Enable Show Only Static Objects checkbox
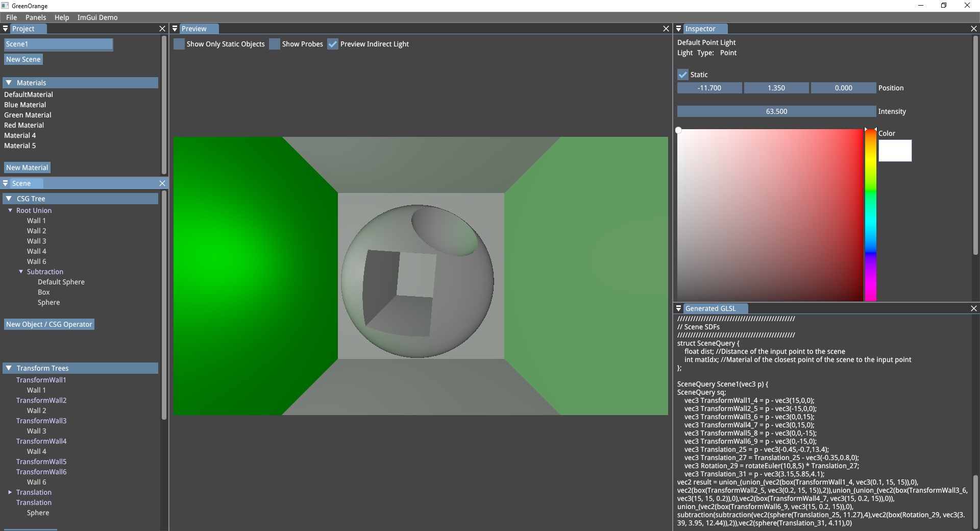Screen dimensions: 980x531 click(x=179, y=44)
